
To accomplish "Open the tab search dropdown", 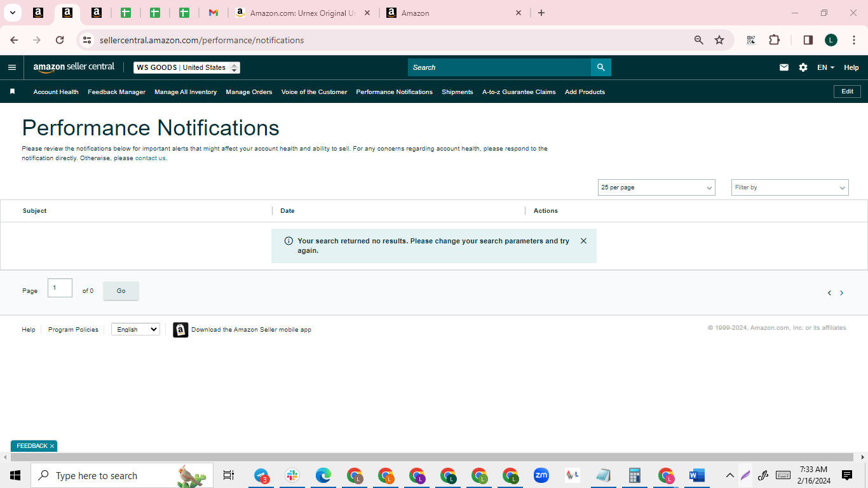I will 12,13.
